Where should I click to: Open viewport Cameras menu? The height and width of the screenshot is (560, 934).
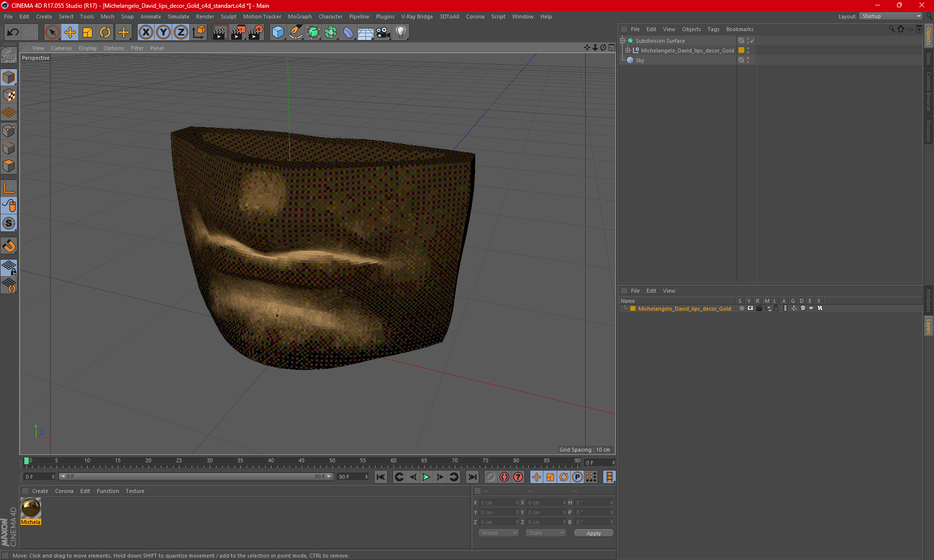pos(61,48)
